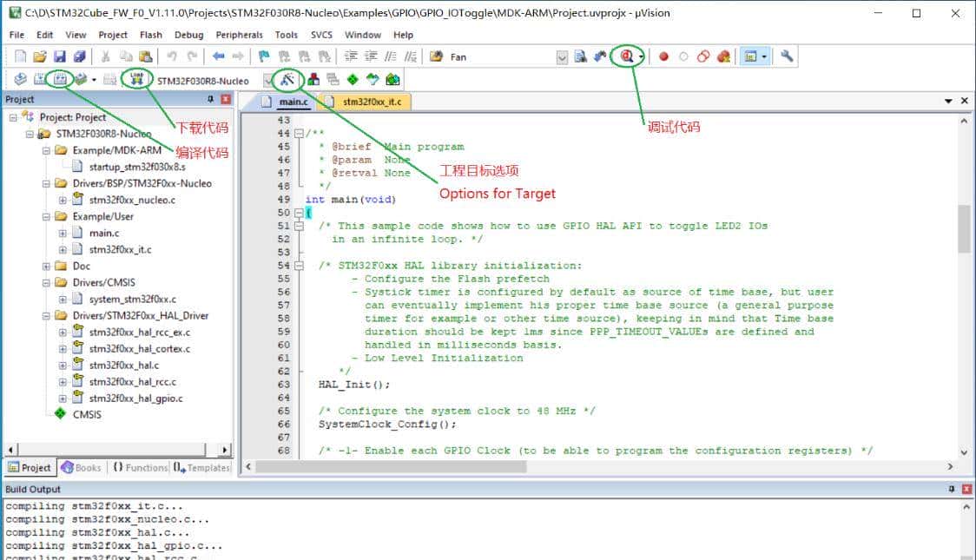Click the Options for Target wand icon

pyautogui.click(x=287, y=80)
